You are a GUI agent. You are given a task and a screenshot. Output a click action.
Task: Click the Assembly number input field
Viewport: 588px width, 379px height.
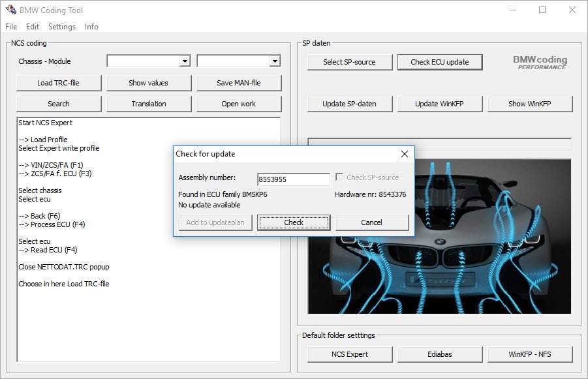pyautogui.click(x=293, y=178)
